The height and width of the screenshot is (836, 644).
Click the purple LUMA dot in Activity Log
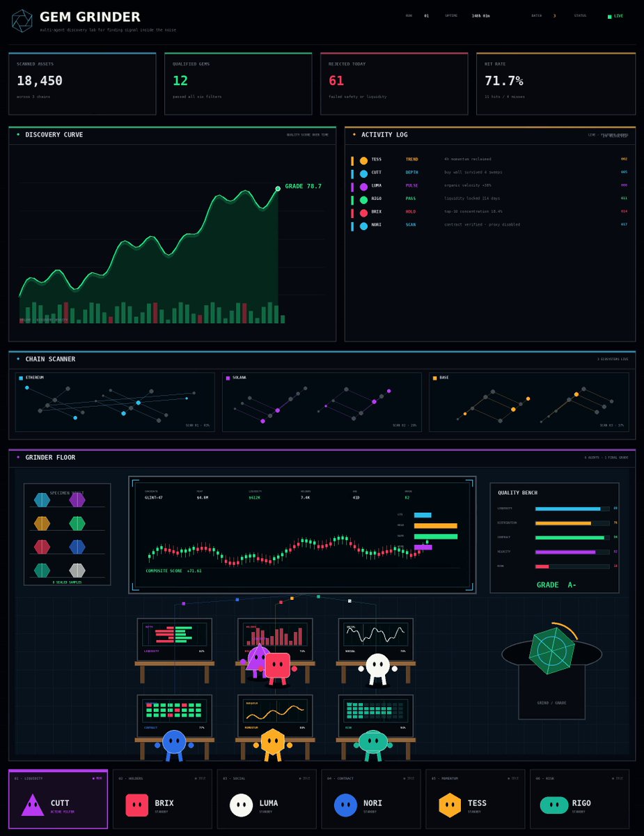[363, 187]
